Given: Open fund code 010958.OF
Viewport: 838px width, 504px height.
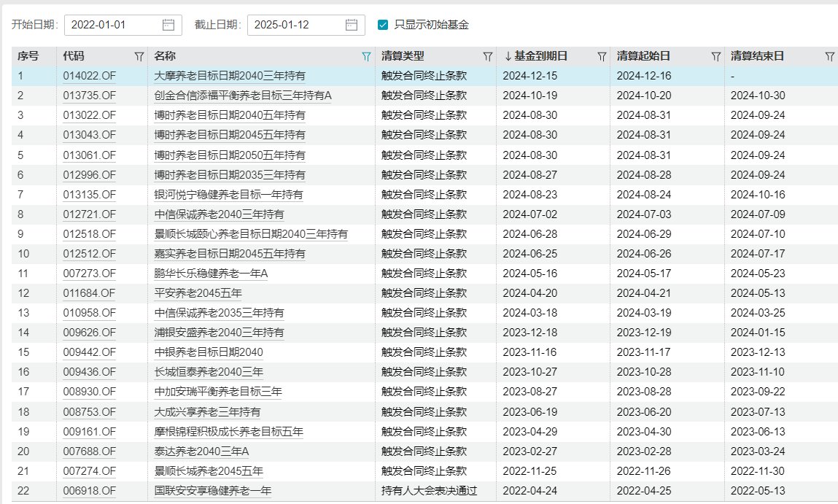Looking at the screenshot, I should (x=89, y=313).
